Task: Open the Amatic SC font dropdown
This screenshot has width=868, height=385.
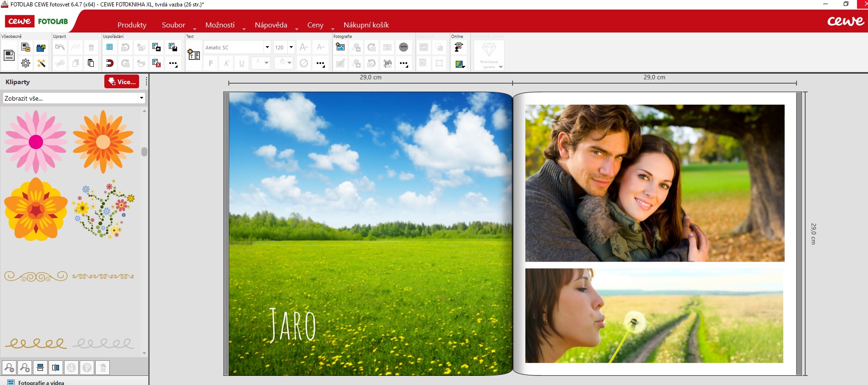Action: click(267, 47)
